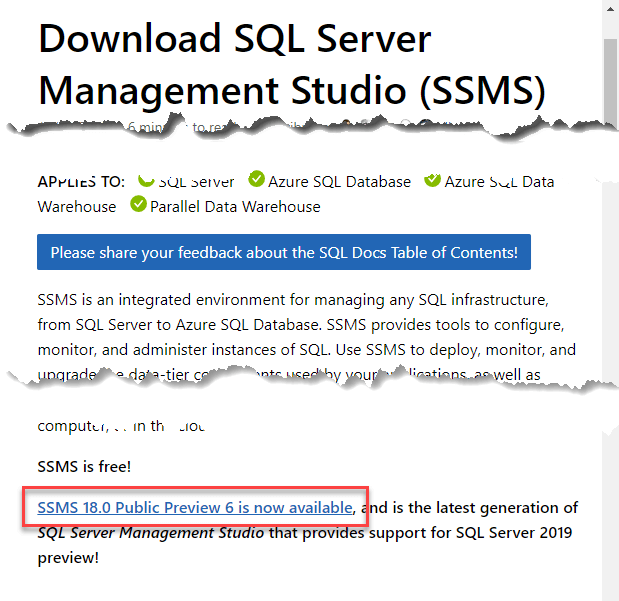Click the green checkmark beside SQL Server
The height and width of the screenshot is (601, 619).
tap(146, 182)
